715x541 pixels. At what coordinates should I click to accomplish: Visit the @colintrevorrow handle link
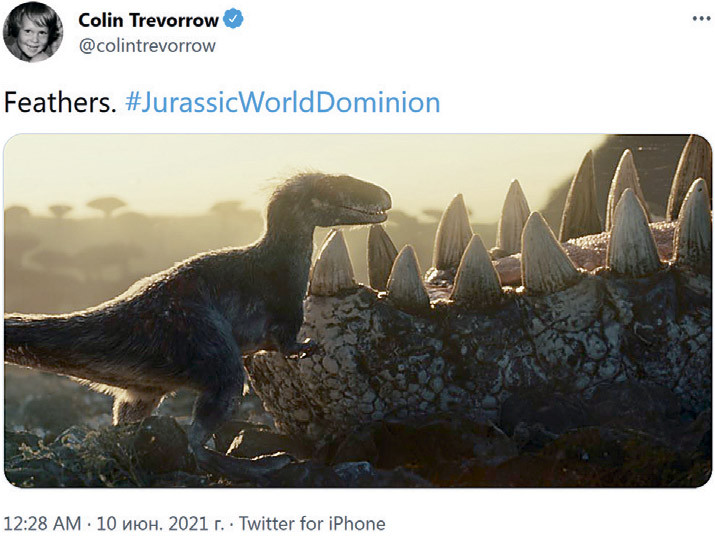[147, 45]
